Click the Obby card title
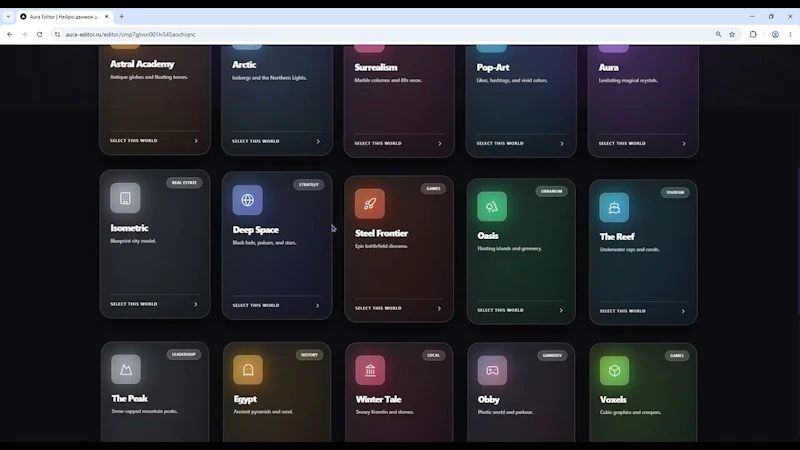 coord(489,399)
